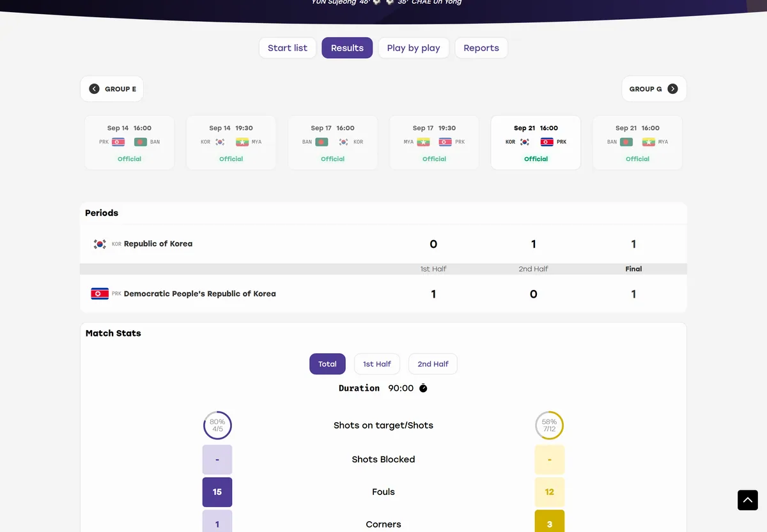Click the Shots on target/Shots label
The height and width of the screenshot is (532, 767).
click(x=383, y=425)
